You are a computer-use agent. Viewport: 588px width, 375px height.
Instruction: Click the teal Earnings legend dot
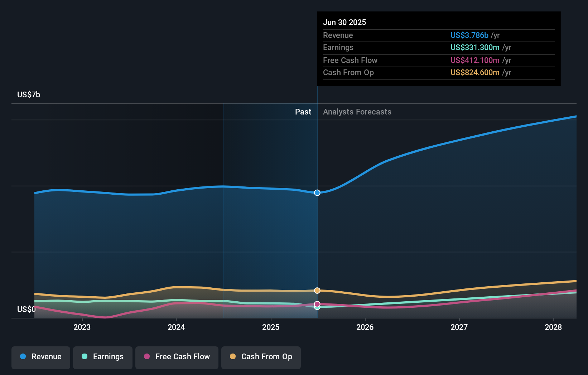[85, 357]
